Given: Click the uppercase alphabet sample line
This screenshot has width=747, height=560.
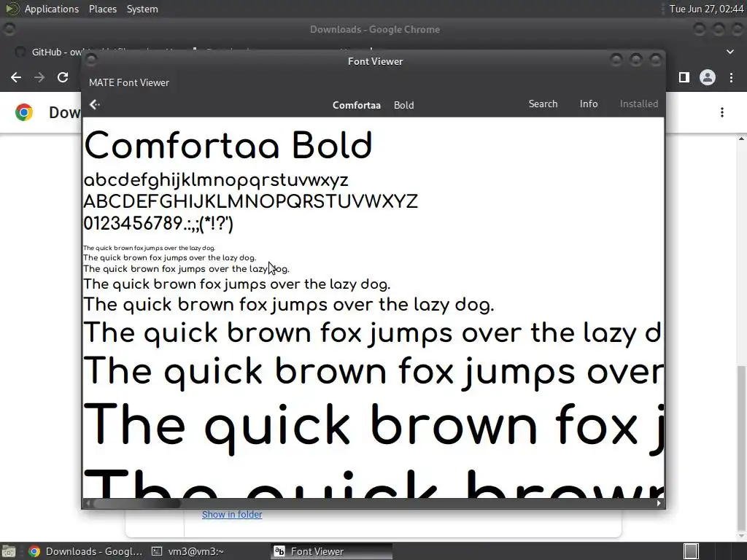Looking at the screenshot, I should pyautogui.click(x=251, y=201).
